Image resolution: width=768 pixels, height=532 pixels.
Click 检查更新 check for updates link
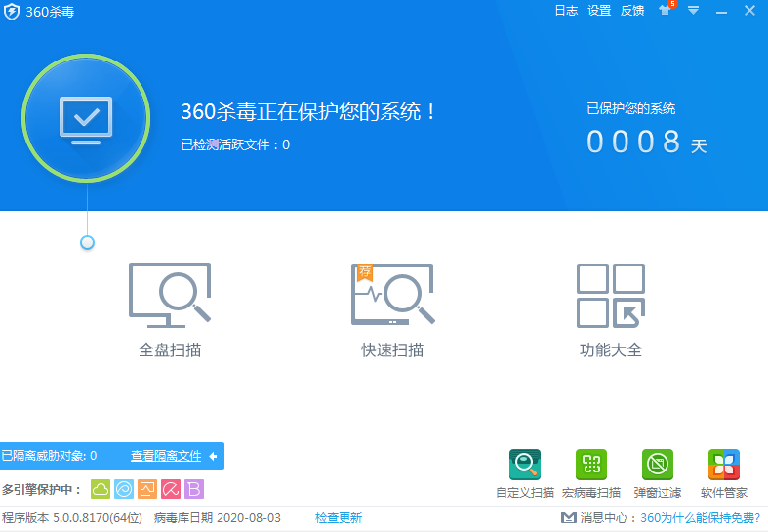coord(339,517)
